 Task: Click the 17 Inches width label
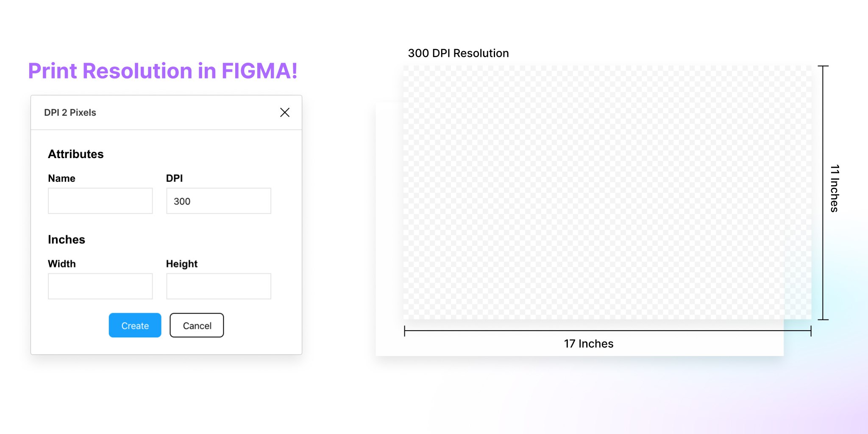pyautogui.click(x=589, y=344)
